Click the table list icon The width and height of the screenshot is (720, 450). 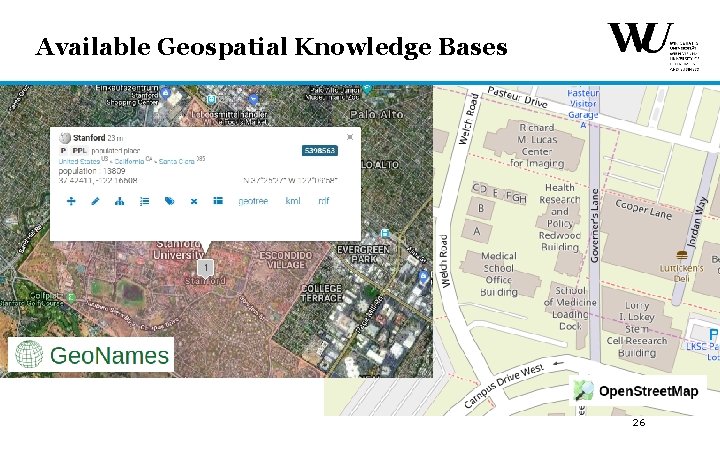pos(218,201)
